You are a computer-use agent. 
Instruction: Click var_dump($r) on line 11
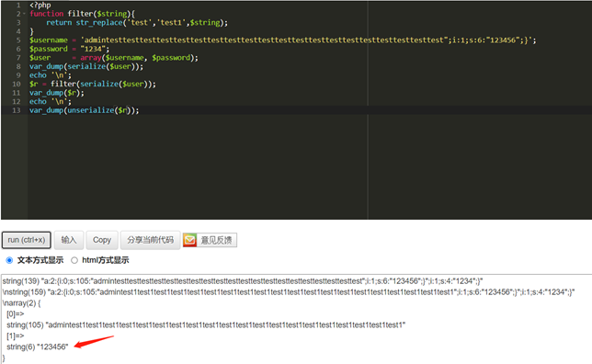pos(57,93)
